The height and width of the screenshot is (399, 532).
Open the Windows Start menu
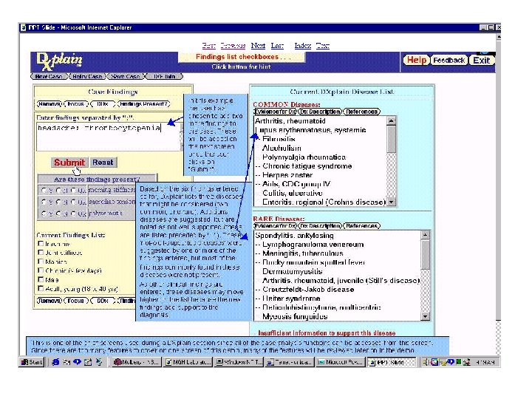(32, 362)
